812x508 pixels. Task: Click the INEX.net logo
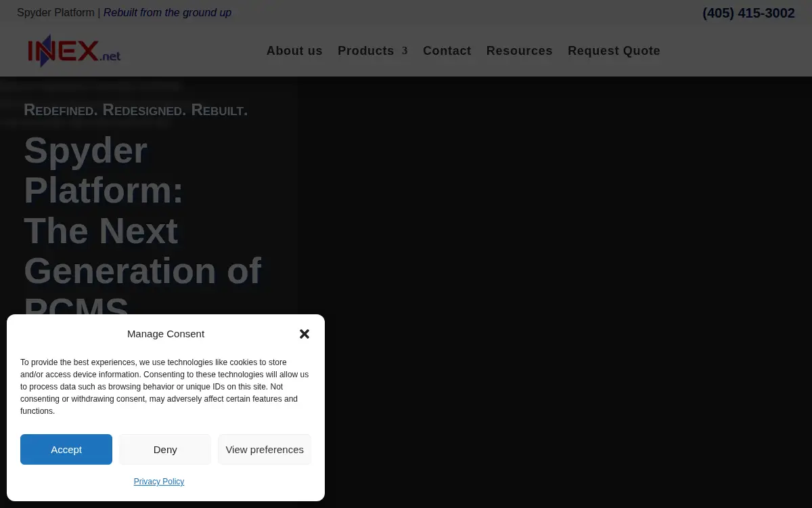74,51
